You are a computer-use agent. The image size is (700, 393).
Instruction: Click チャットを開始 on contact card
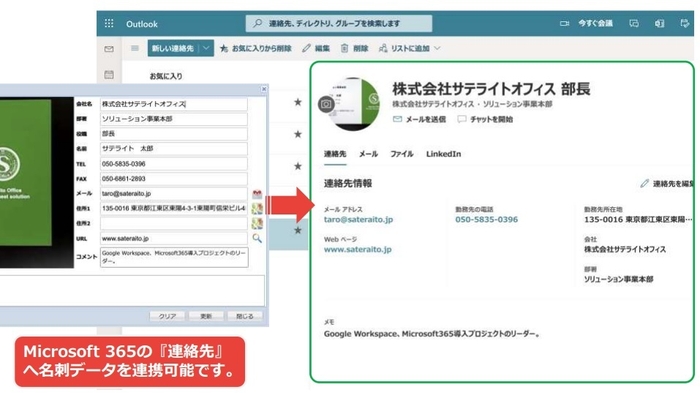click(x=485, y=119)
